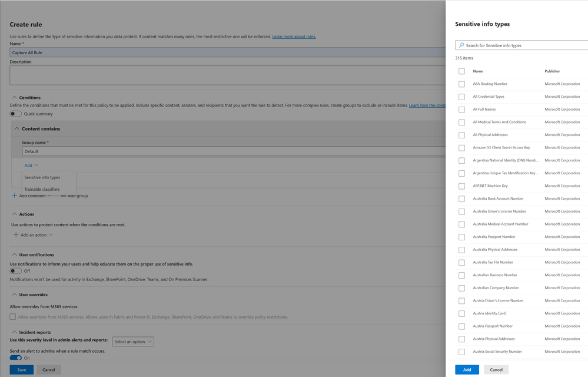
Task: Click Cancel on the Create rule page
Action: tap(49, 369)
